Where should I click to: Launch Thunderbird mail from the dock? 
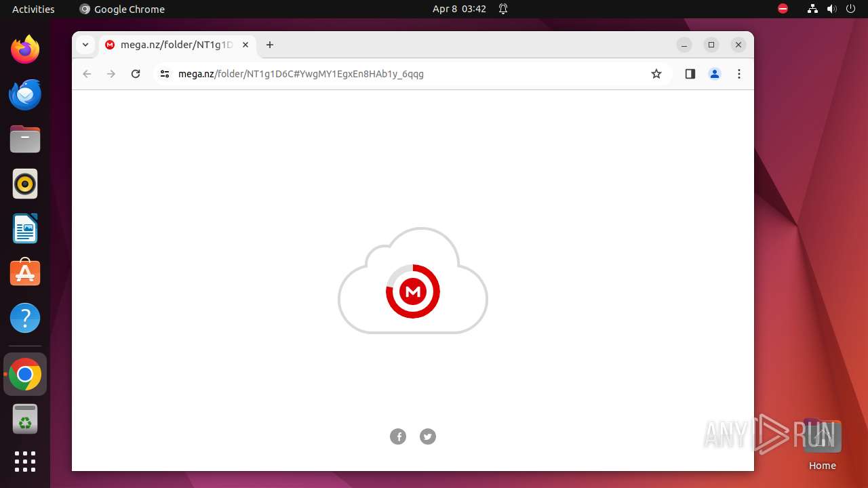point(25,94)
